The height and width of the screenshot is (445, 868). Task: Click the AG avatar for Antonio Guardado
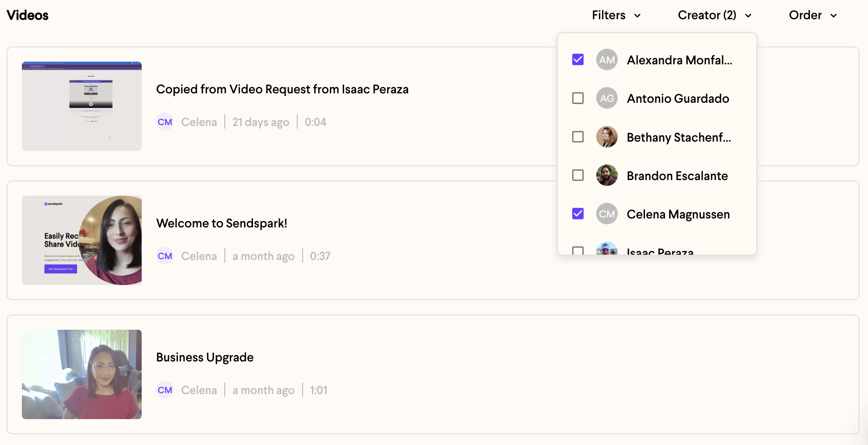tap(607, 98)
